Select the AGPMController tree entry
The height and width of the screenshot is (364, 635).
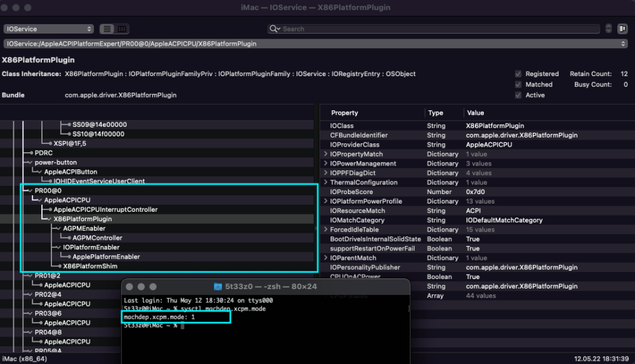pyautogui.click(x=97, y=238)
